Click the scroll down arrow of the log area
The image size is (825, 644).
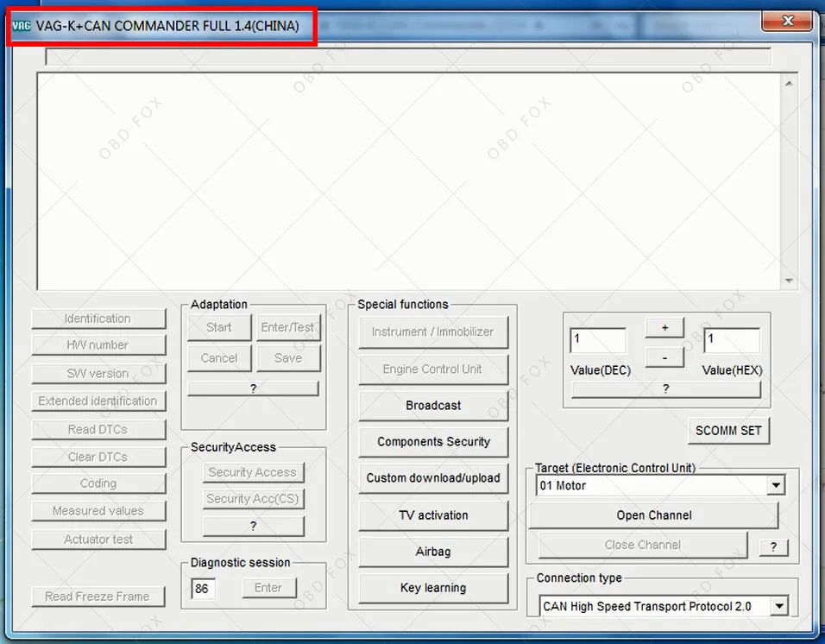789,281
